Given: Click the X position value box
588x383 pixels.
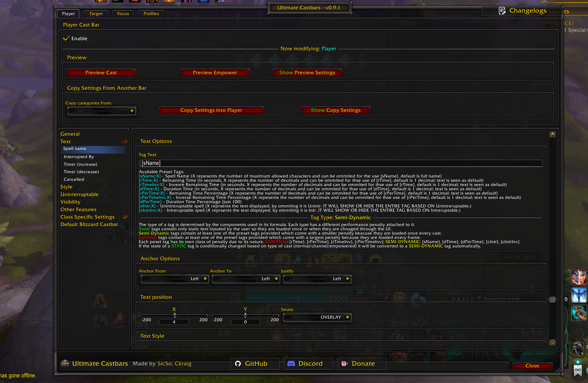Looking at the screenshot, I should click(174, 322).
